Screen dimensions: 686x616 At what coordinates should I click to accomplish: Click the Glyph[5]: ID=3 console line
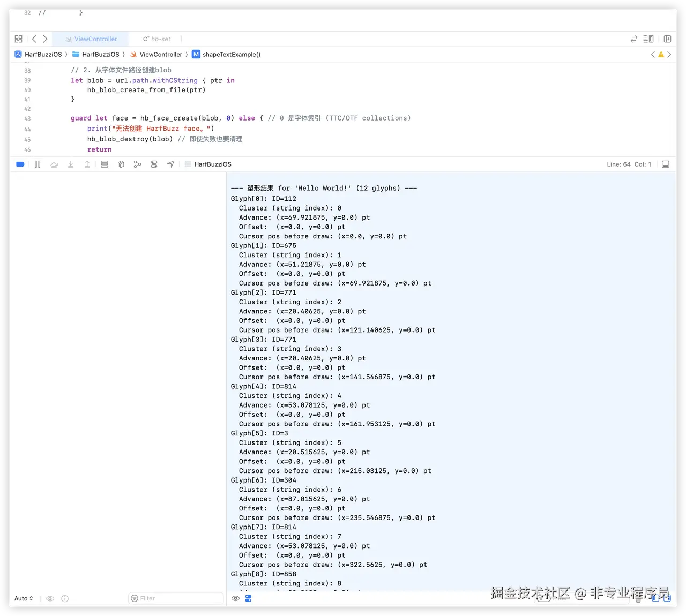259,433
